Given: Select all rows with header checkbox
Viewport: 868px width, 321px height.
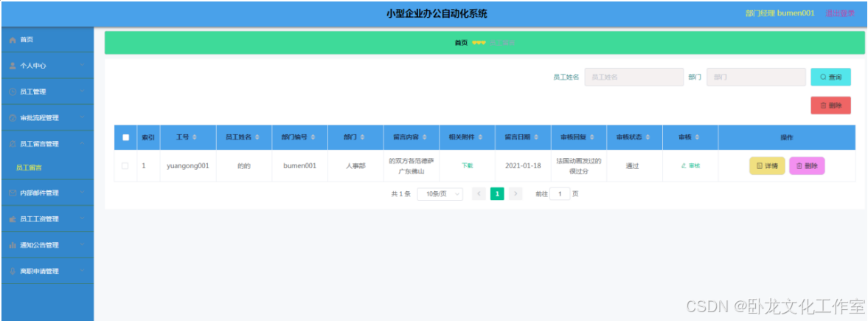Looking at the screenshot, I should pos(125,137).
